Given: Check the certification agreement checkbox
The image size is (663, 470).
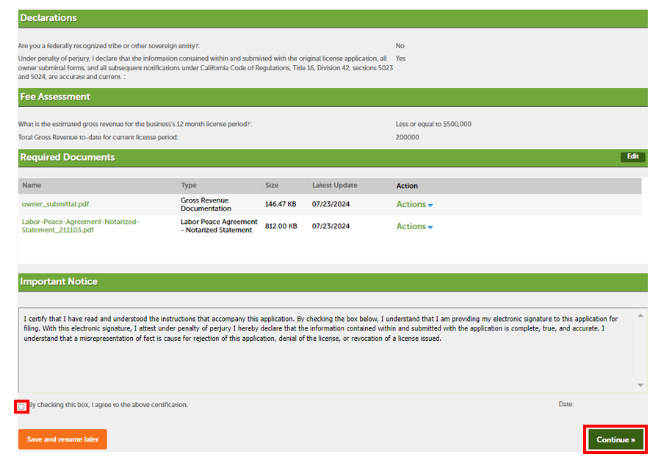Looking at the screenshot, I should [22, 406].
